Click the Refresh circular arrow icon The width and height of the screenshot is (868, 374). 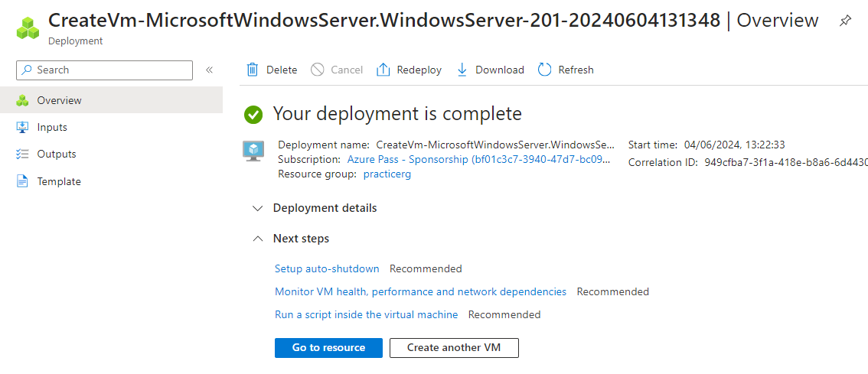(545, 70)
